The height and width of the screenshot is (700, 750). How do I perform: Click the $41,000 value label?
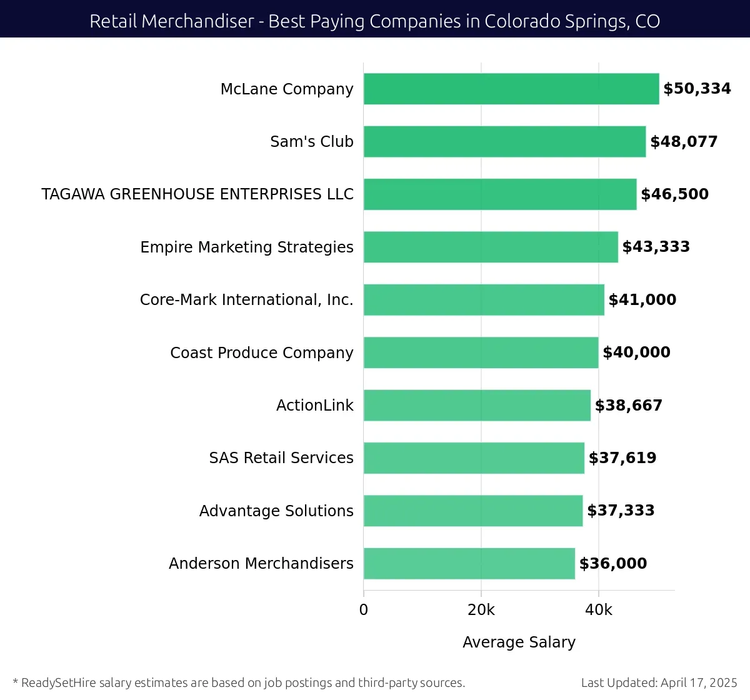[642, 300]
